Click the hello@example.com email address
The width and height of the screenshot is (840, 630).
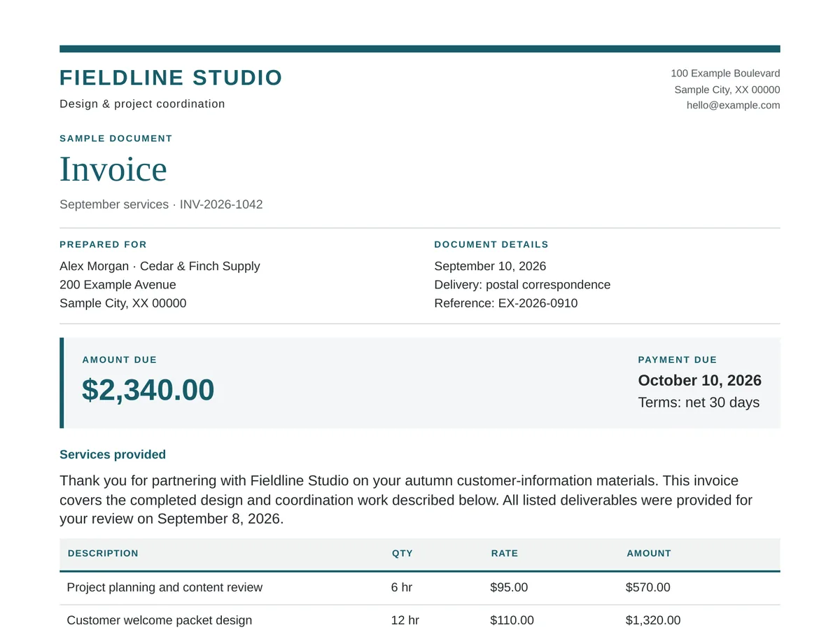733,105
